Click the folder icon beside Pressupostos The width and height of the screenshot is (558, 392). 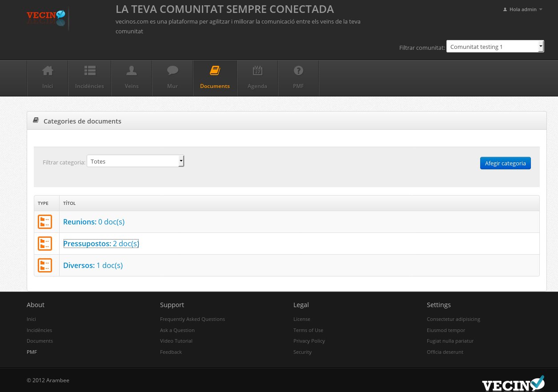pyautogui.click(x=45, y=244)
